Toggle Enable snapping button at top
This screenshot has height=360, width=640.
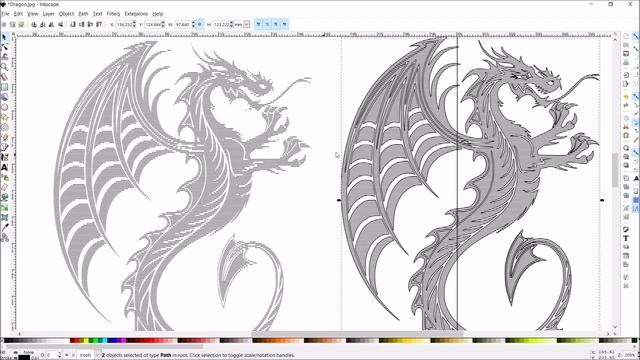pos(636,37)
